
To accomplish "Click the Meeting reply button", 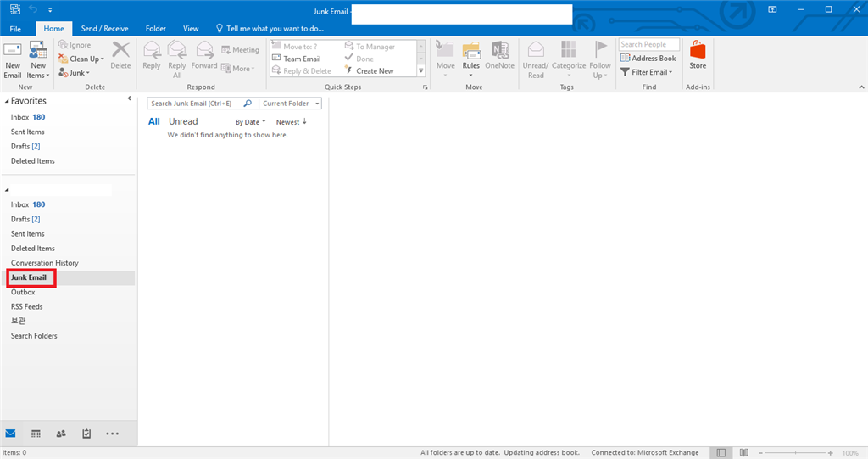I will [240, 50].
